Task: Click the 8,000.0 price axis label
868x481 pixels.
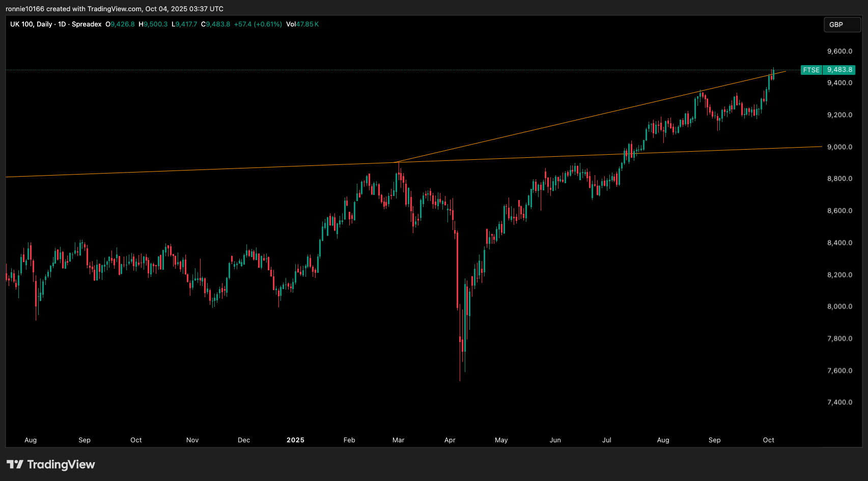Action: tap(839, 306)
